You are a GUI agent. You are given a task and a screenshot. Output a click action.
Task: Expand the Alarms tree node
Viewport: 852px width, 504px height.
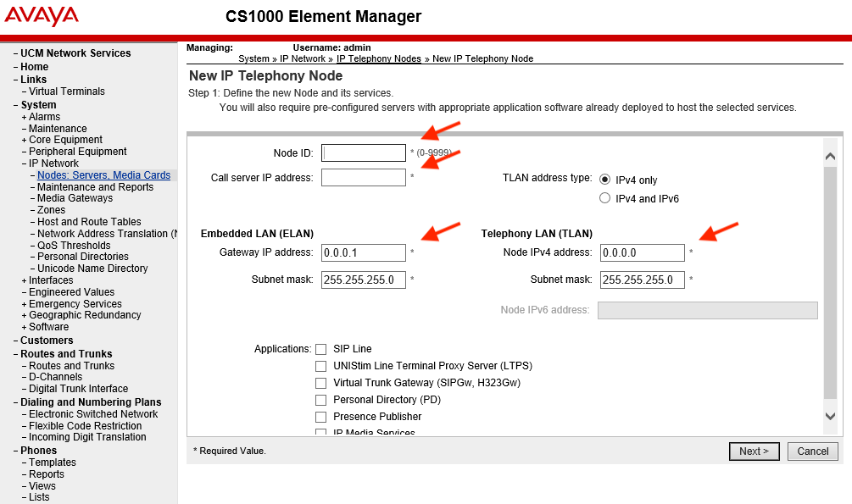pos(24,117)
